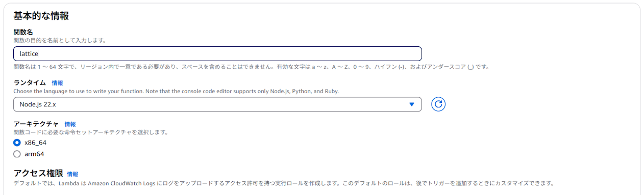644x195 pixels.
Task: Open the 情報 link beside アーキテクチャ
Action: click(x=70, y=124)
